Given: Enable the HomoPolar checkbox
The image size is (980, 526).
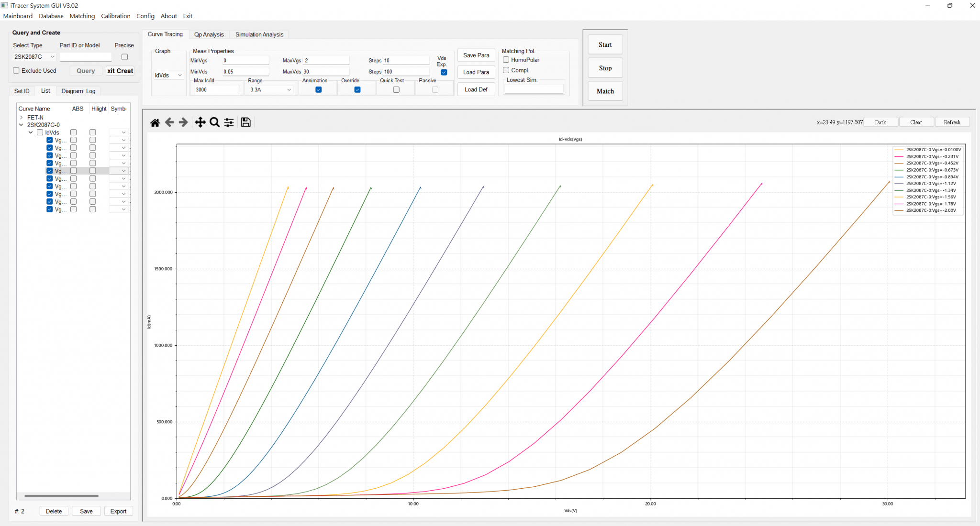Looking at the screenshot, I should 506,60.
